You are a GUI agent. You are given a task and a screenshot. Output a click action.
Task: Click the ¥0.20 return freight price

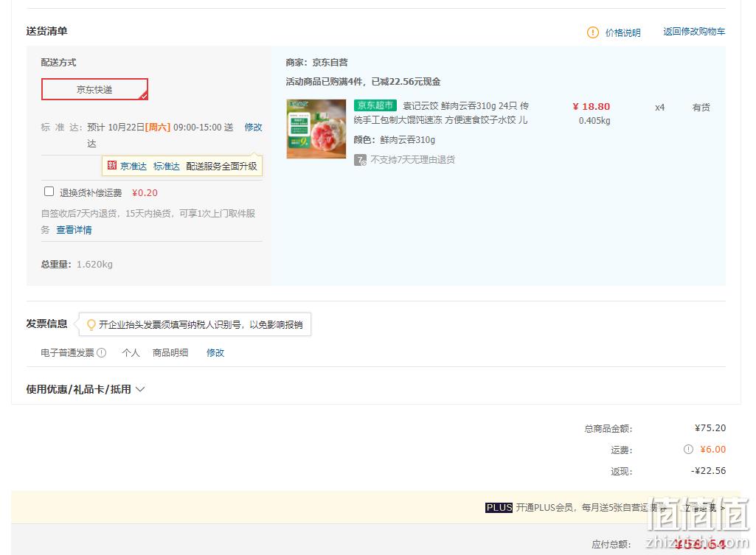pyautogui.click(x=145, y=192)
